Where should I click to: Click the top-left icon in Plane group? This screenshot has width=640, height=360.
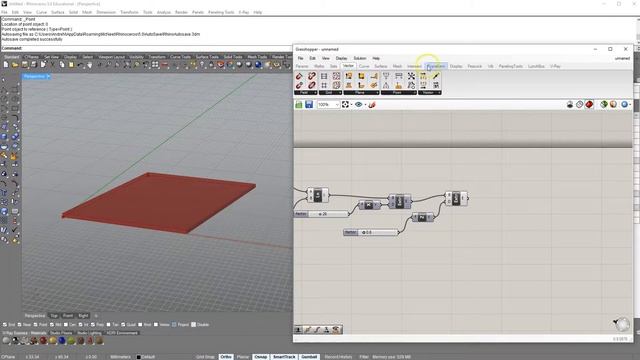pos(349,76)
